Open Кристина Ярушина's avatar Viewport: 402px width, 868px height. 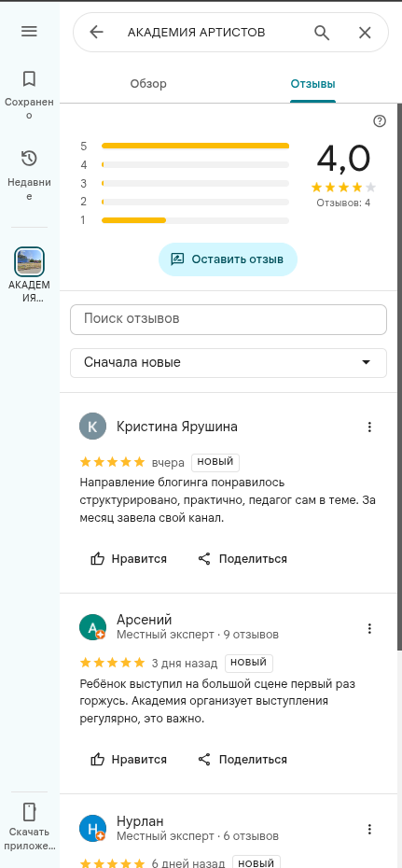(92, 427)
